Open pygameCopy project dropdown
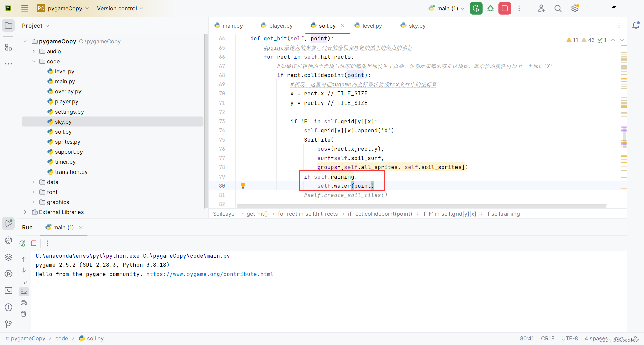Image resolution: width=644 pixels, height=345 pixels. pos(63,8)
